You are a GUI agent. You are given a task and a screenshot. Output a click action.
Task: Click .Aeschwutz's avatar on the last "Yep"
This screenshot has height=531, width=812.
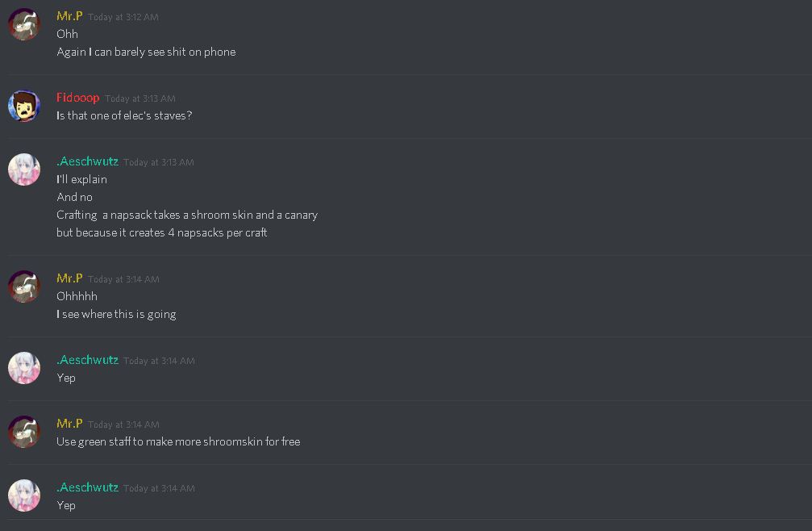(x=24, y=495)
